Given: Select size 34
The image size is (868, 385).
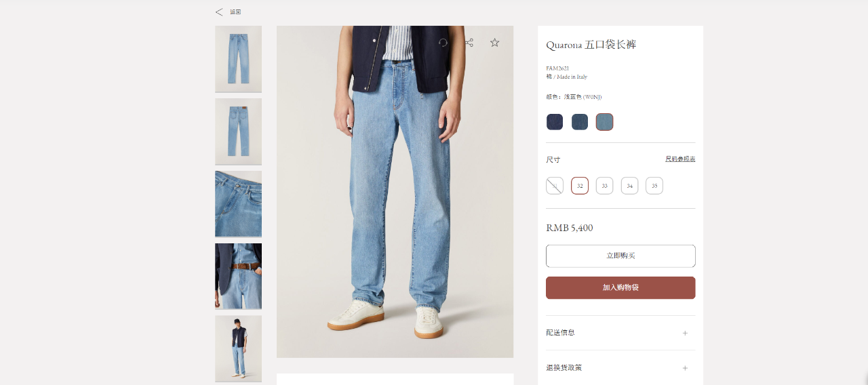Looking at the screenshot, I should coord(629,186).
